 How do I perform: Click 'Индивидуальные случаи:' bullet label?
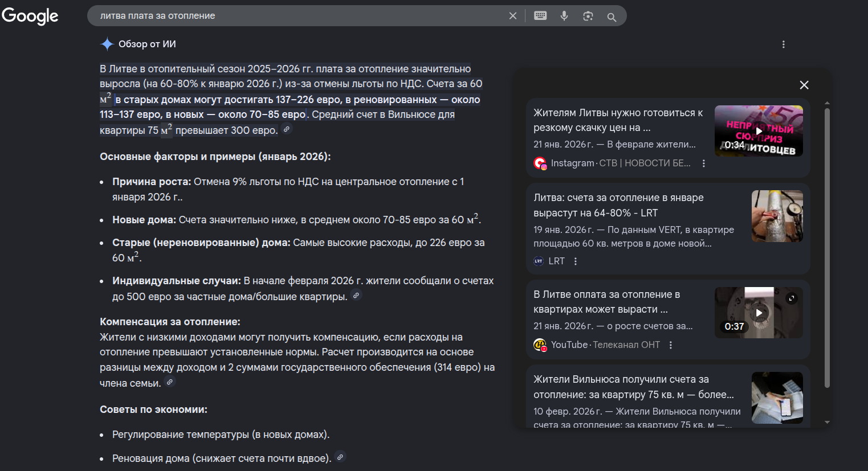[177, 281]
